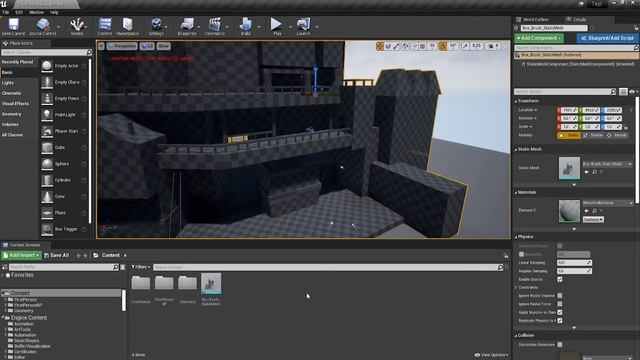Select Point Light in Place Actors
The image size is (640, 360).
click(x=64, y=115)
